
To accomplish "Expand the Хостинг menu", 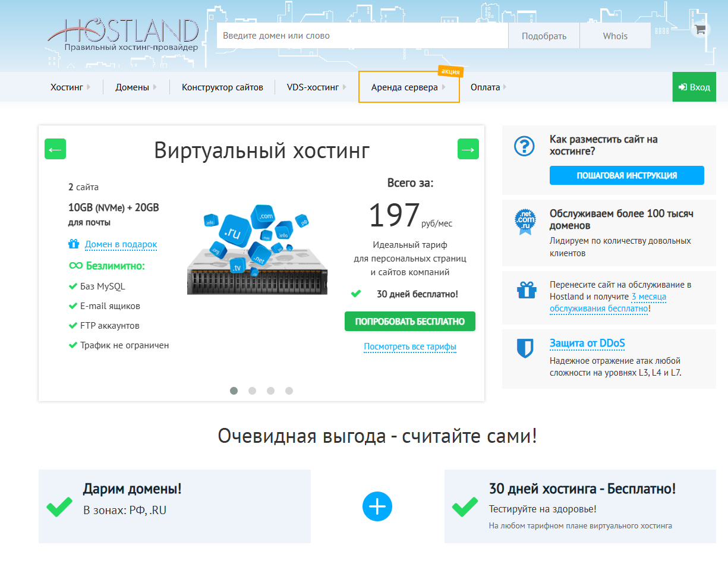I will pyautogui.click(x=70, y=87).
